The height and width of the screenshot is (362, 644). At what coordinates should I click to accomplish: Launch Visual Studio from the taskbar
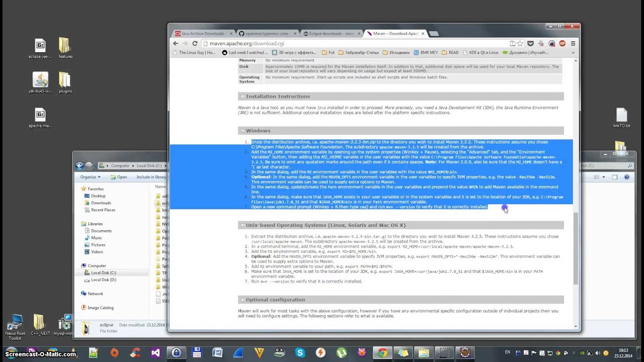click(155, 353)
